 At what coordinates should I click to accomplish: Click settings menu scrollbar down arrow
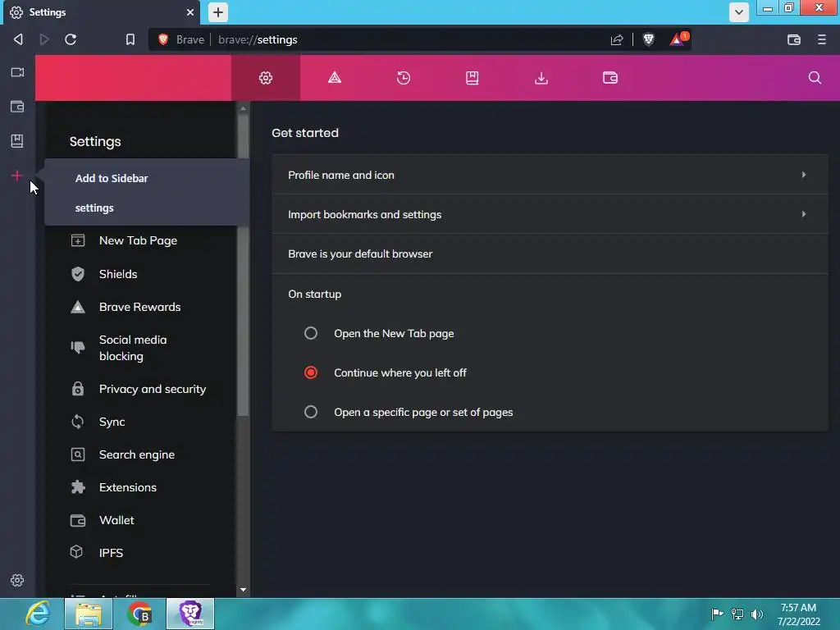point(243,590)
